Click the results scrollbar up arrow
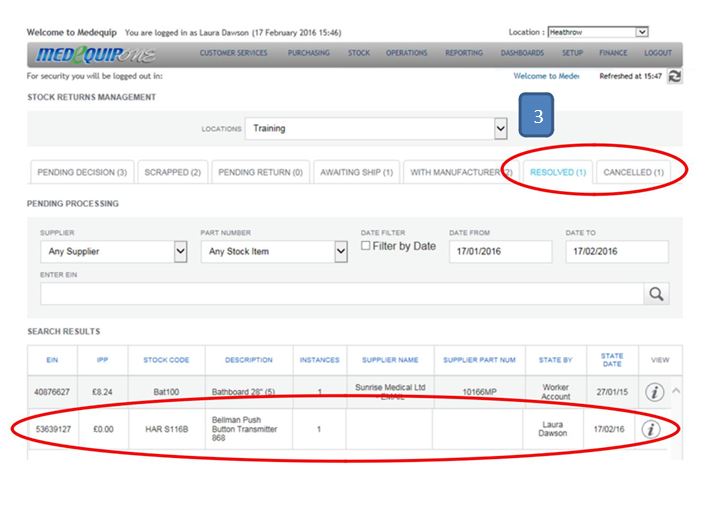This screenshot has height=506, width=723. (676, 391)
